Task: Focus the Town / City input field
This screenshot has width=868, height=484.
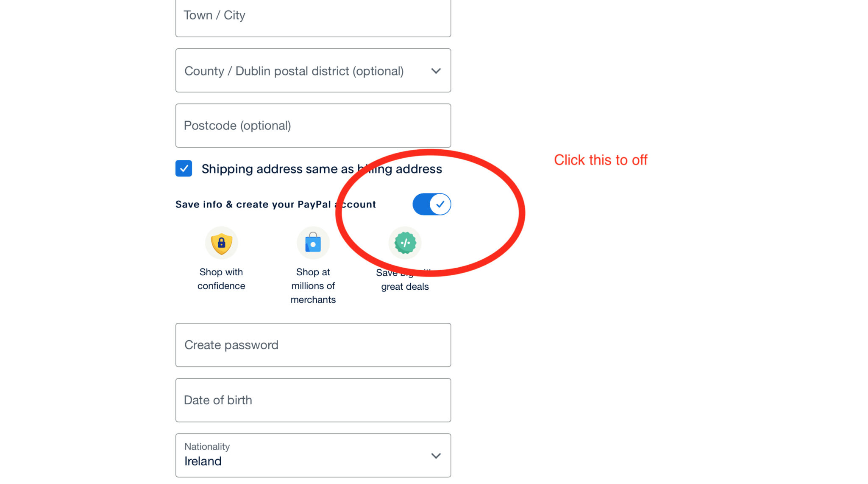Action: 313,16
